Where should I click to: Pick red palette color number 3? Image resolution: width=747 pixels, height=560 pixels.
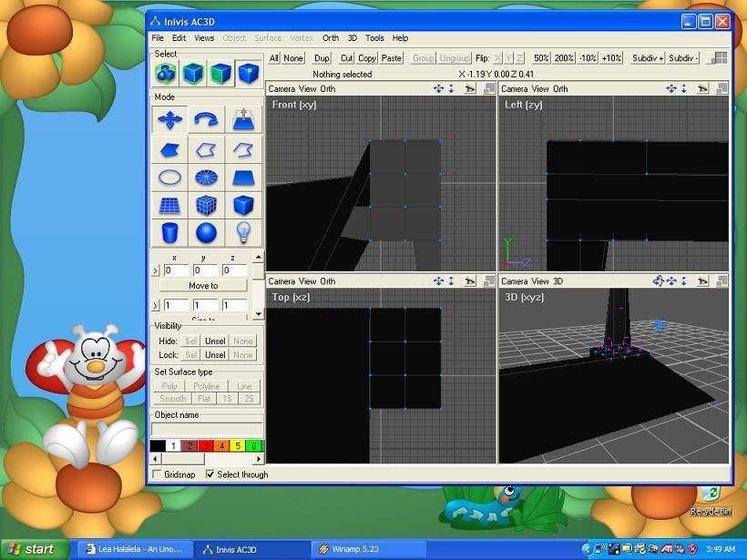click(x=206, y=445)
